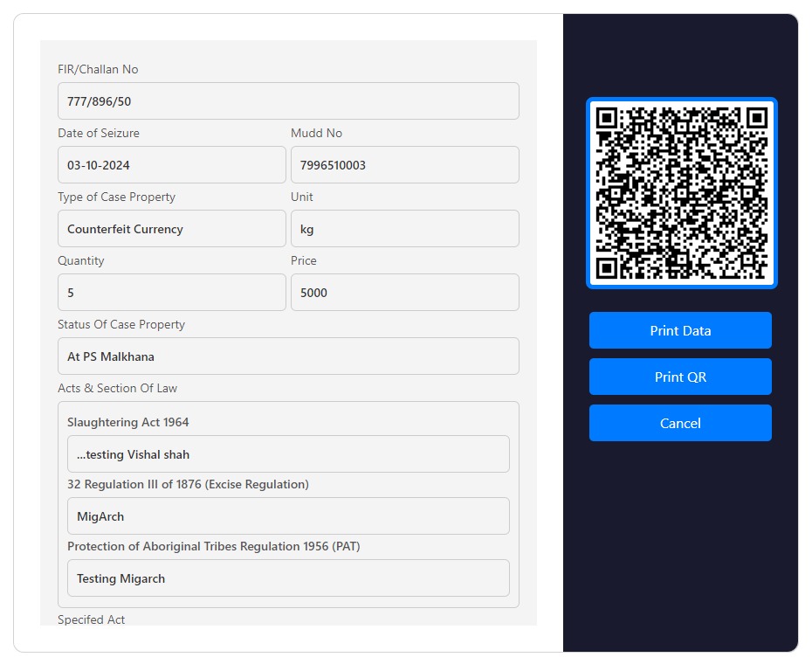Click the Price field showing 5000
Viewport: 812px width, 664px height.
click(x=405, y=293)
